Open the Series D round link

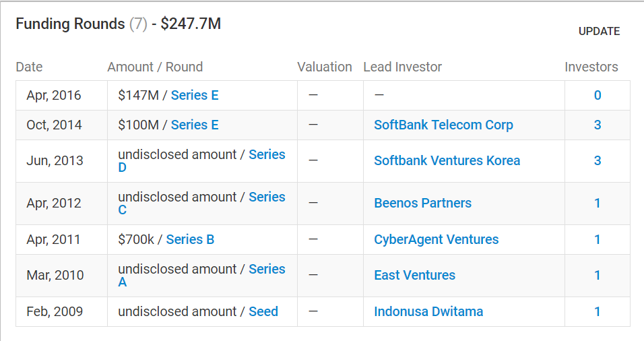(267, 155)
